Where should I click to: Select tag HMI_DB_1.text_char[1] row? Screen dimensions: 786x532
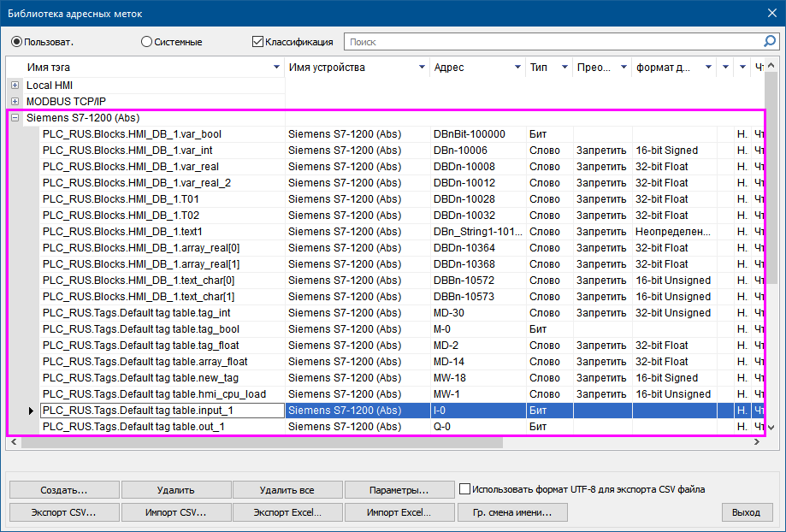point(401,296)
